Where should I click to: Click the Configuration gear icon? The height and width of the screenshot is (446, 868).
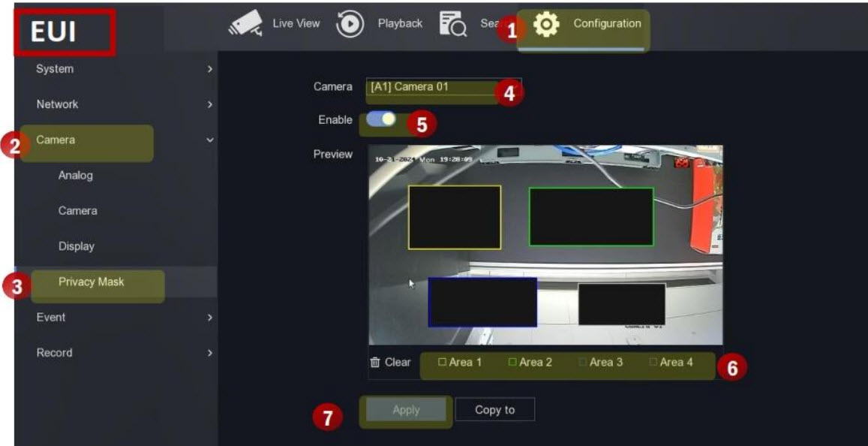(x=546, y=25)
